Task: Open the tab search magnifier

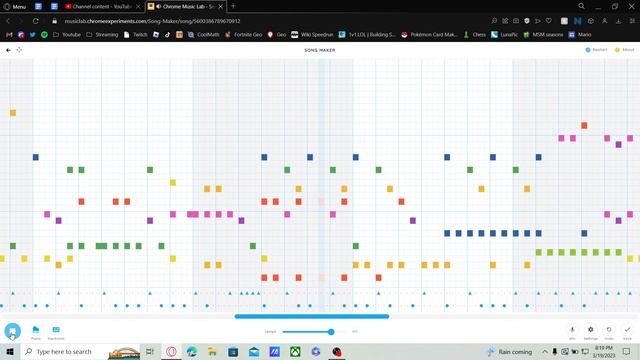Action: click(581, 6)
